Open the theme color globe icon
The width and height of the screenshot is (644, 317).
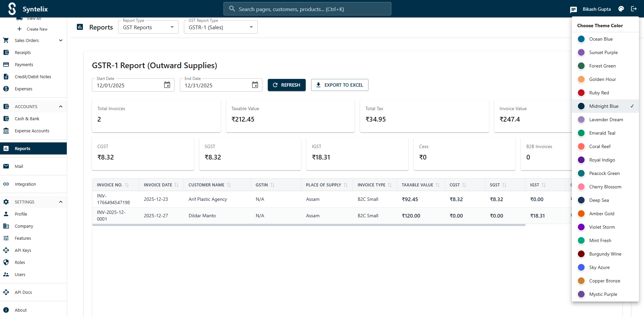[x=621, y=9]
